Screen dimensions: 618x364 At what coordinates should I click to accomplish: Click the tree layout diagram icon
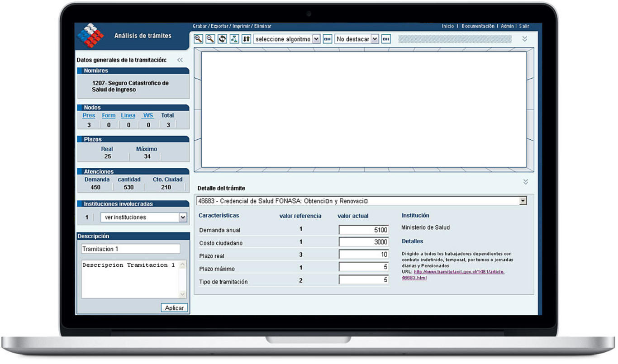[234, 39]
